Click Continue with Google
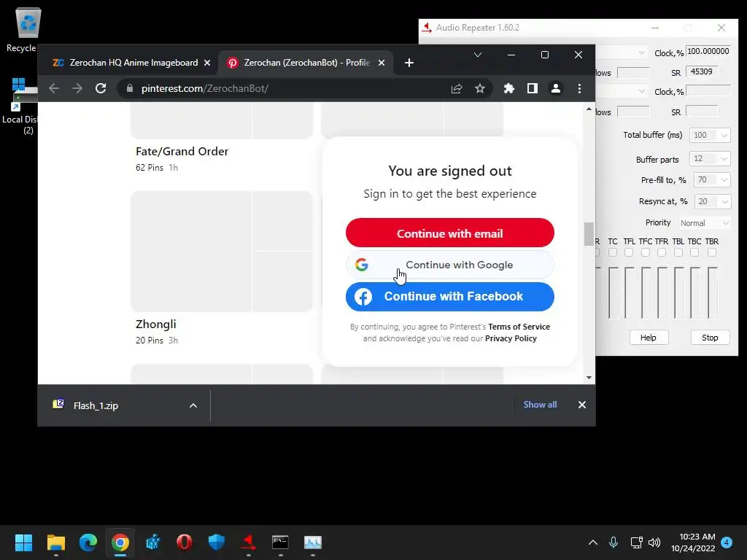 (449, 265)
